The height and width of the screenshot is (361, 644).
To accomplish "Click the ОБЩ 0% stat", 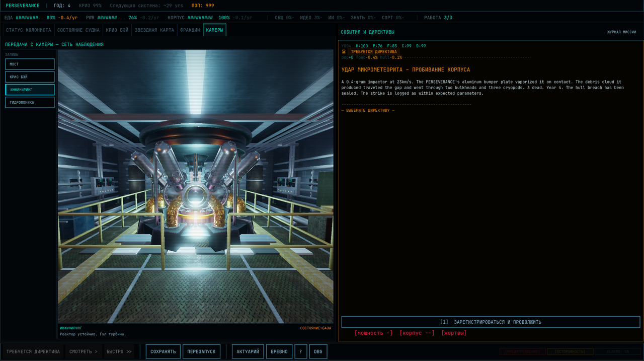I will coord(284,18).
